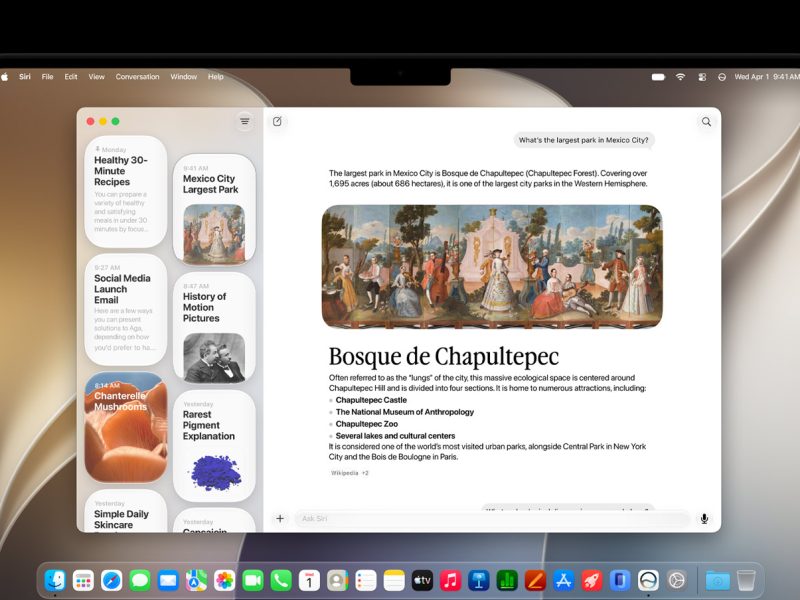
Task: Launch Reminders from the Dock
Action: 365,580
